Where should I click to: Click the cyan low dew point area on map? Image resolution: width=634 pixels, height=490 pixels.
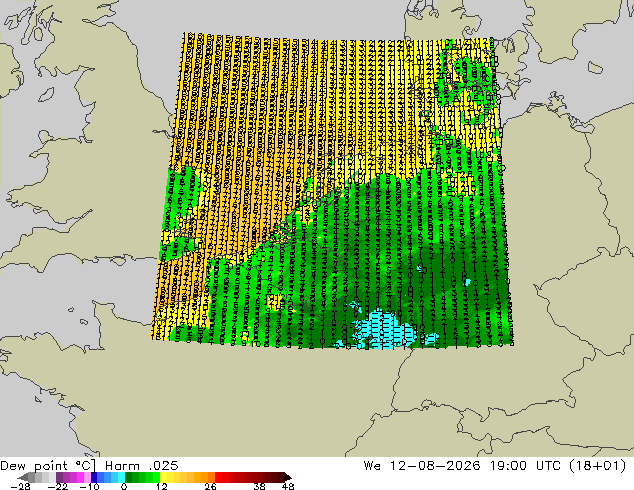tap(384, 329)
